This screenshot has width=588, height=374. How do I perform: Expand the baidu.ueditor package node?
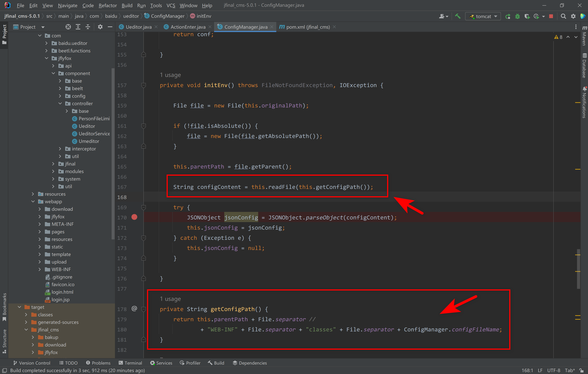point(47,43)
